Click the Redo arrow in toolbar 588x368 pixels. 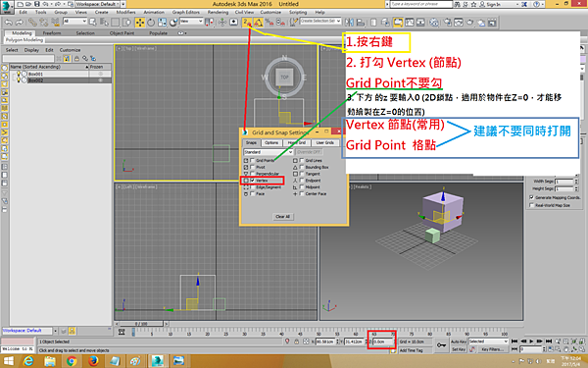point(19,23)
